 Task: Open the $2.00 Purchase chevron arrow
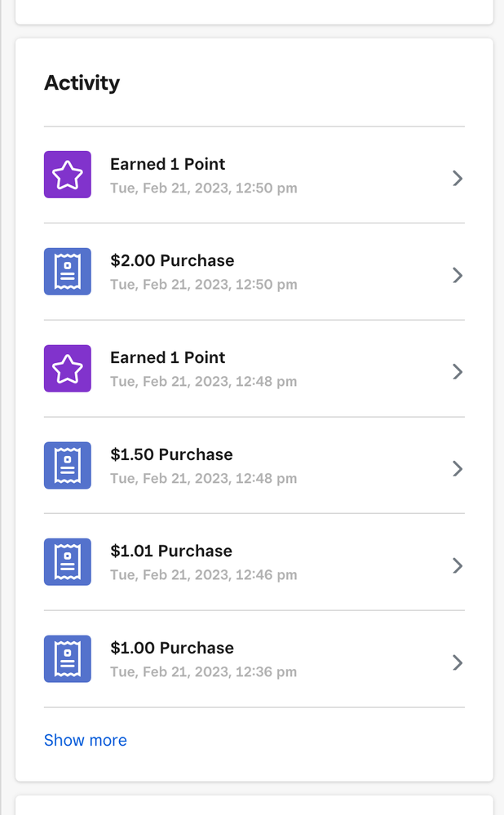pos(458,275)
